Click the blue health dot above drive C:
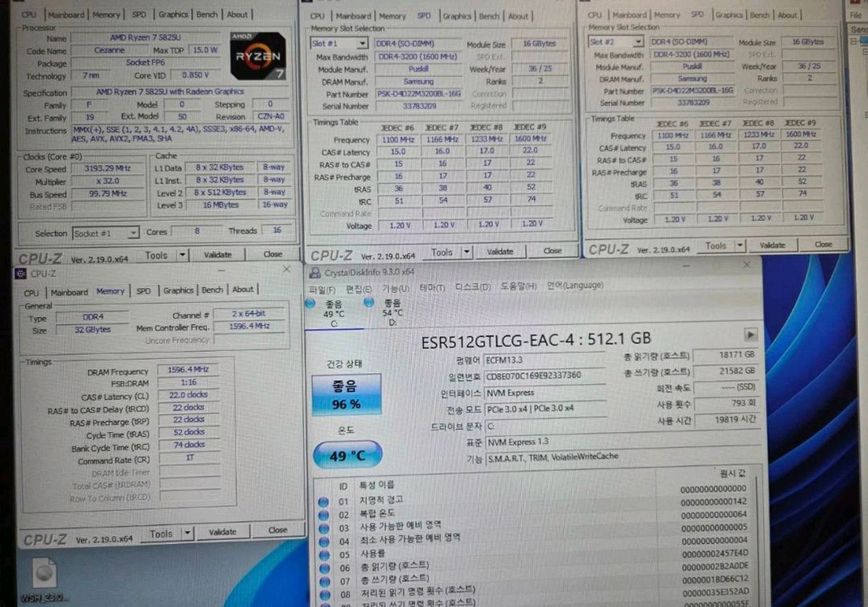The image size is (868, 607). coord(310,303)
